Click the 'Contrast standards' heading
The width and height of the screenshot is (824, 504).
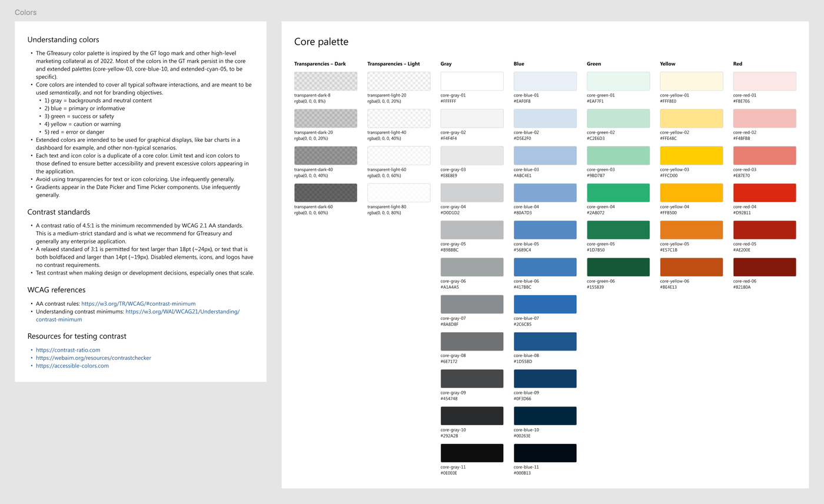59,212
